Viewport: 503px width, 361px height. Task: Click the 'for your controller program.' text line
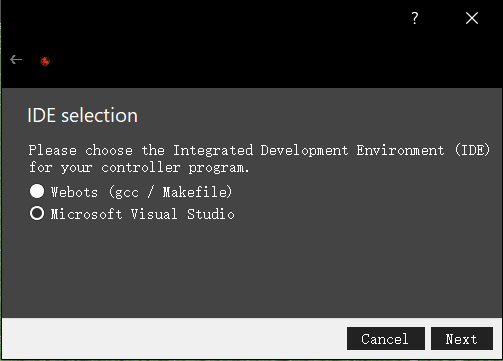[x=139, y=167]
